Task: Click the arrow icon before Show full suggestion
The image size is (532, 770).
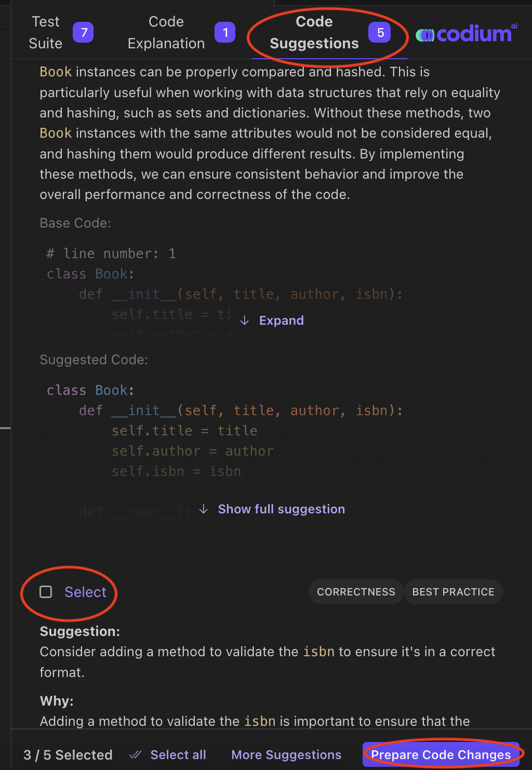Action: pos(204,509)
